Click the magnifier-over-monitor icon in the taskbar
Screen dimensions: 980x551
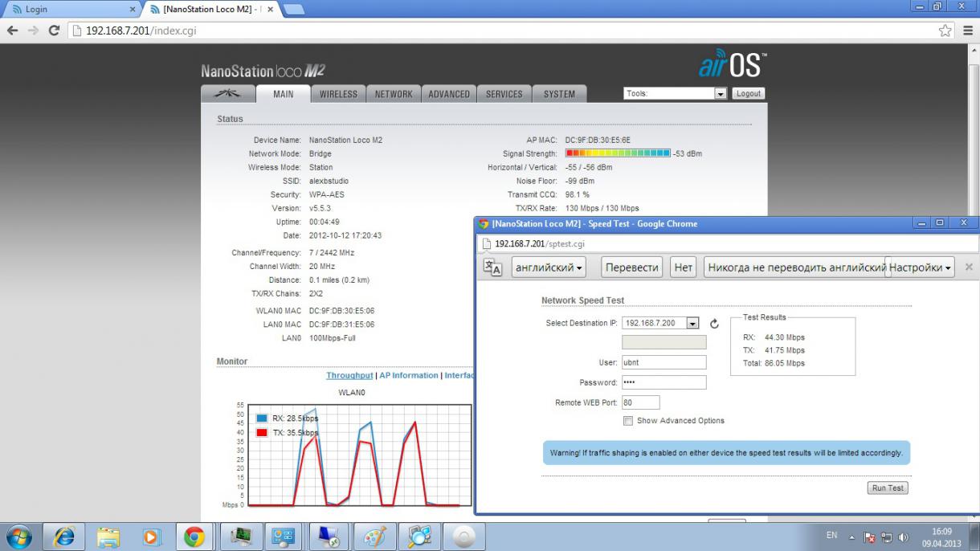[419, 536]
